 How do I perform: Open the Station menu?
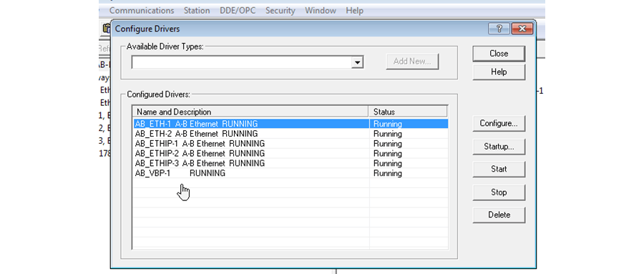point(197,11)
